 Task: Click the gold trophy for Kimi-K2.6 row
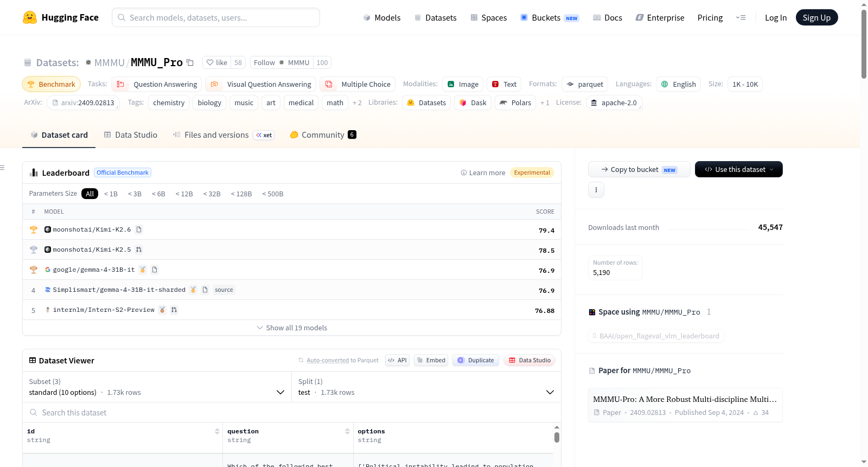[x=34, y=229]
